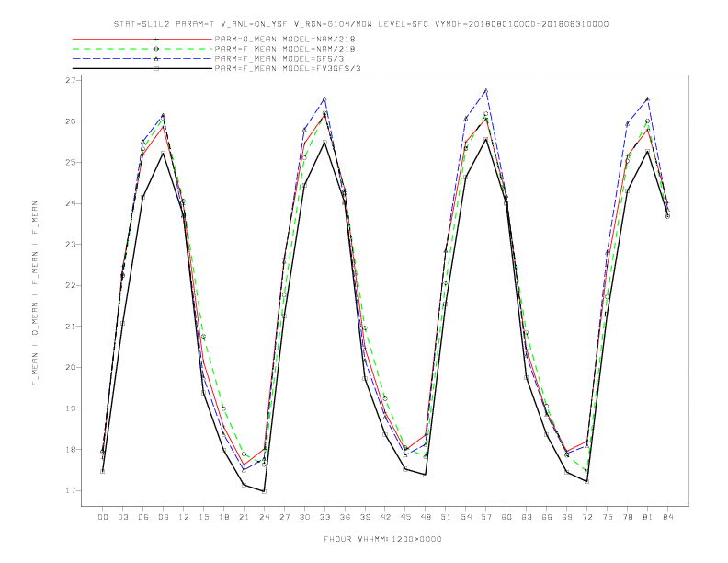This screenshot has height=563, width=728.
Task: Click Y-axis tick label 18
Action: pos(71,449)
